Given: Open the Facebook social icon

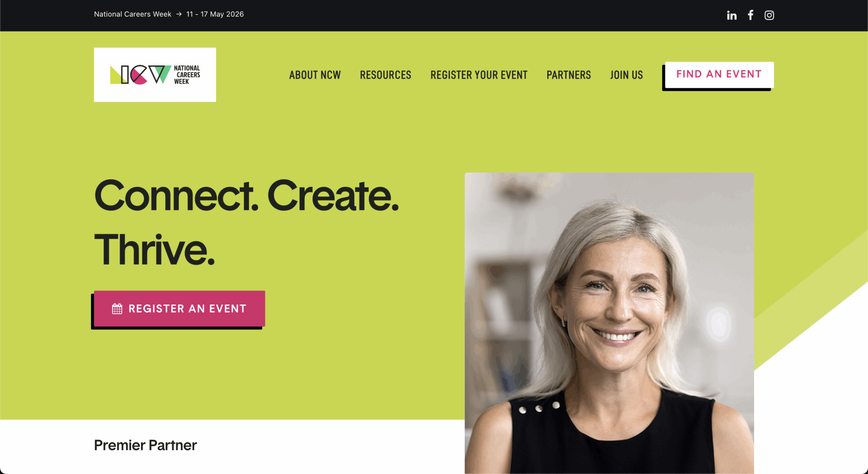Looking at the screenshot, I should (x=751, y=15).
